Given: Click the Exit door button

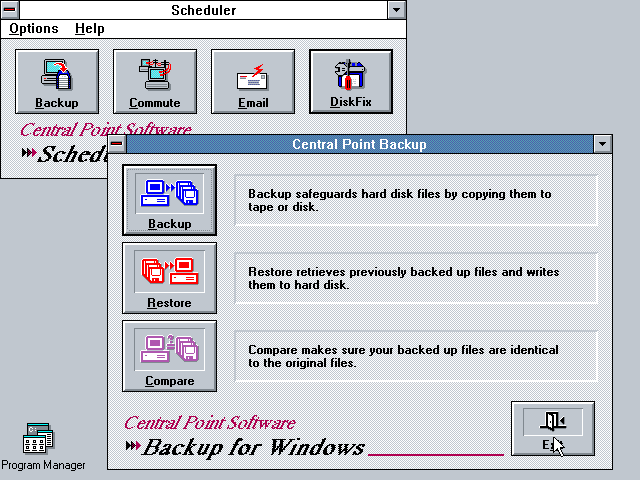Looking at the screenshot, I should pyautogui.click(x=553, y=429).
